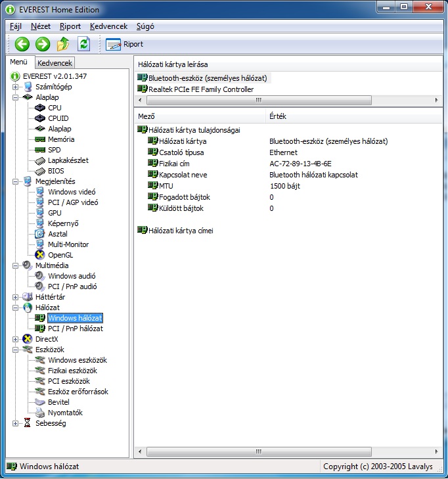Select Képernyő tree item
The height and width of the screenshot is (479, 448).
[63, 223]
